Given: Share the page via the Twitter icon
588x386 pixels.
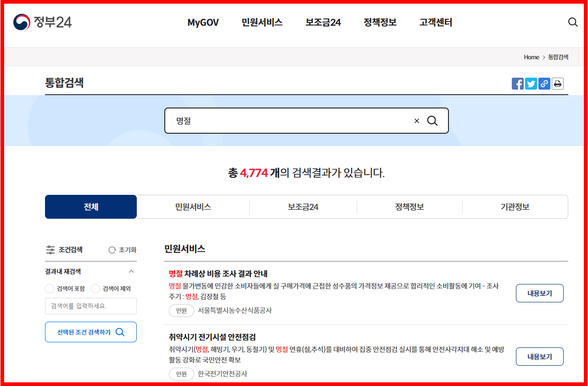Looking at the screenshot, I should click(x=531, y=83).
